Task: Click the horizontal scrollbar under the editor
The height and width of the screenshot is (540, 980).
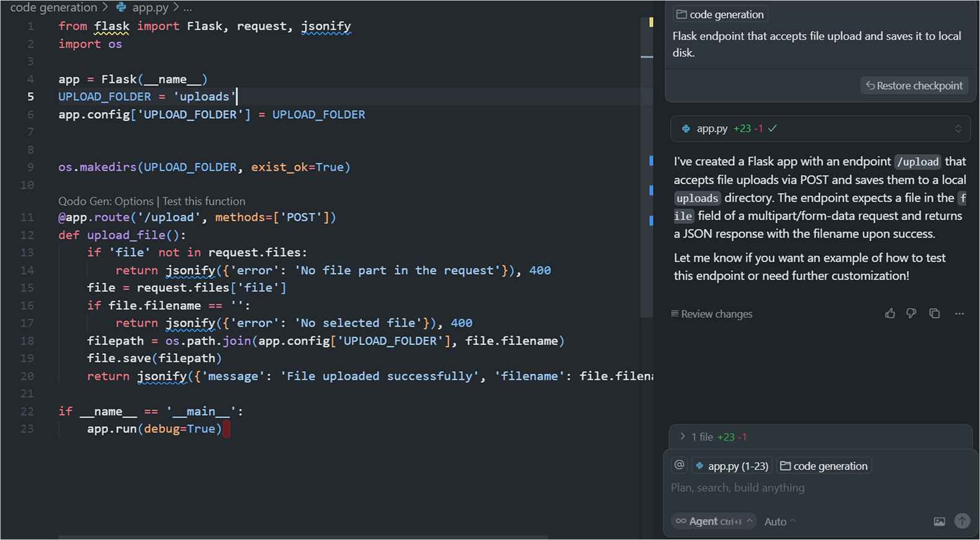Action: [x=303, y=537]
